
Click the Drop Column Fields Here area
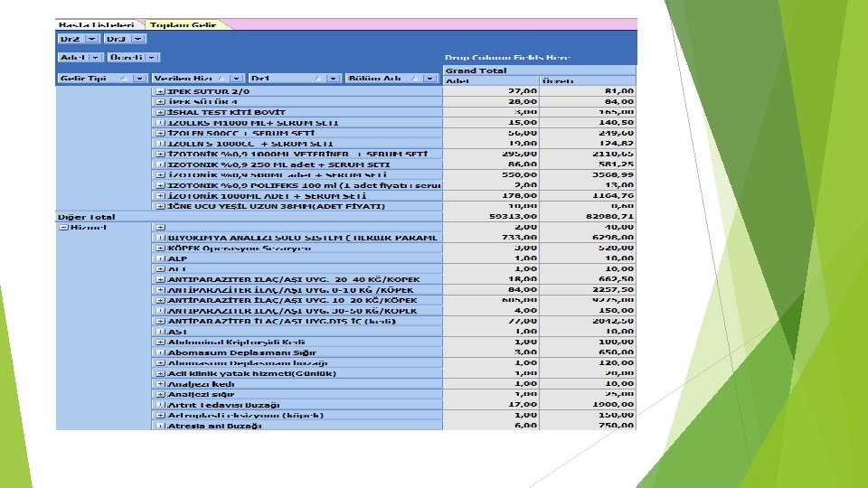pos(507,58)
